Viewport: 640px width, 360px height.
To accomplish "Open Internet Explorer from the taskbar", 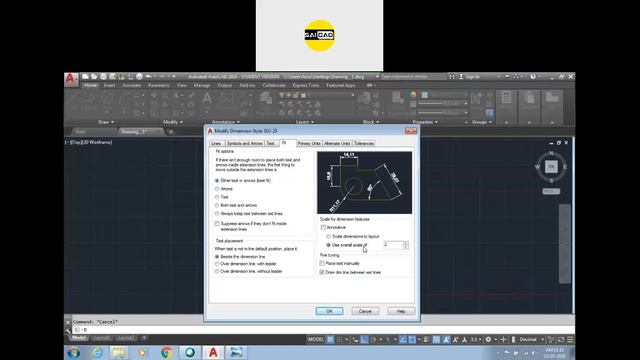I will coord(97,352).
